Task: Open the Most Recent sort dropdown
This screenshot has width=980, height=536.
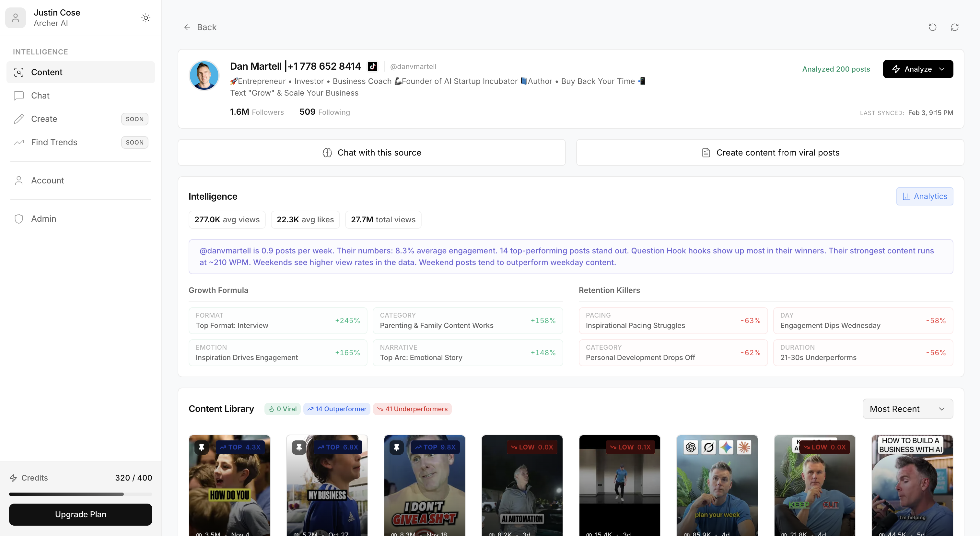Action: [907, 409]
